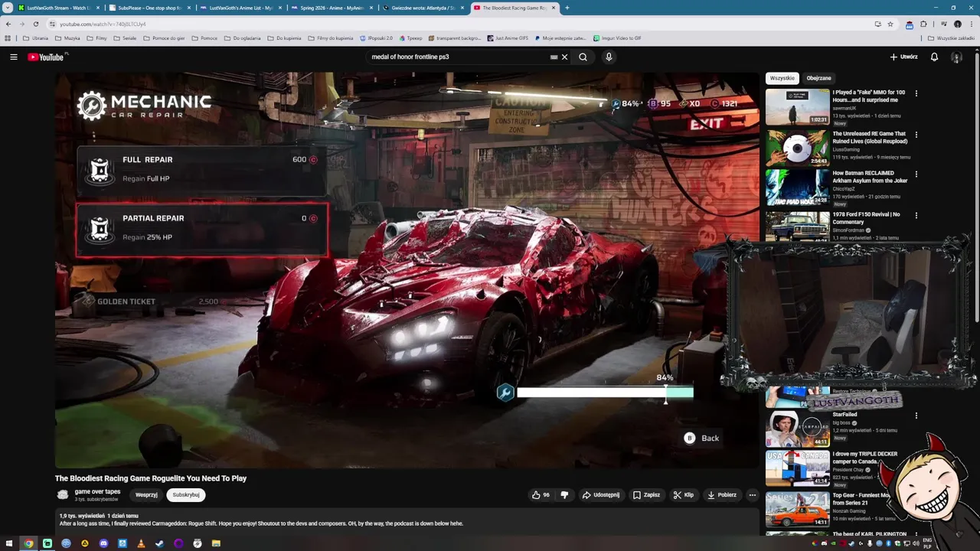
Task: Click the address bar URL
Action: coord(103,24)
